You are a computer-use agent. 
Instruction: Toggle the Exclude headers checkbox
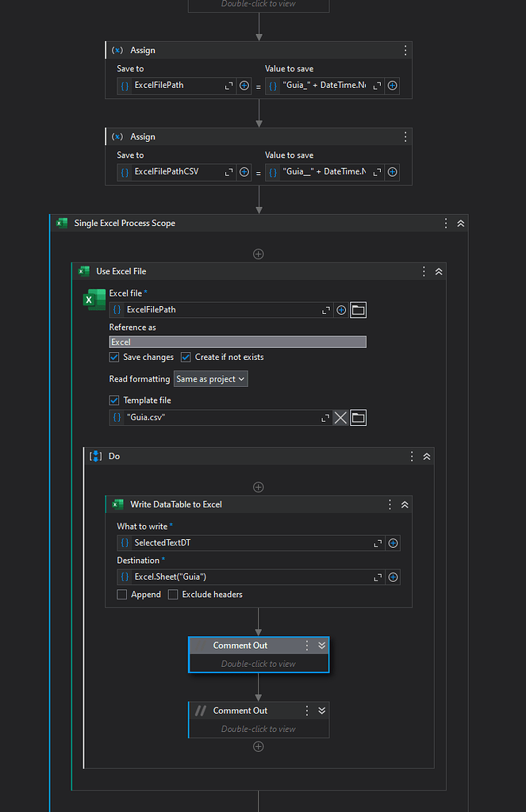173,595
